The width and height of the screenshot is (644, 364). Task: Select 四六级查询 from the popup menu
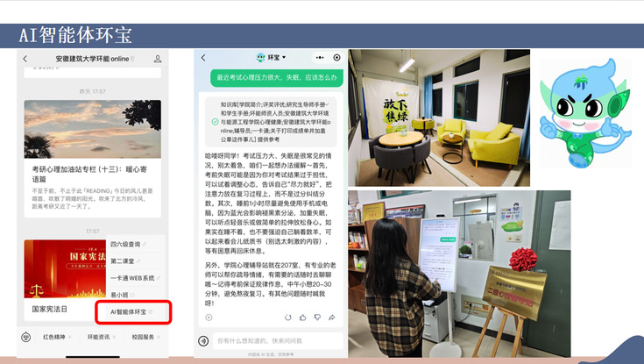tap(128, 244)
